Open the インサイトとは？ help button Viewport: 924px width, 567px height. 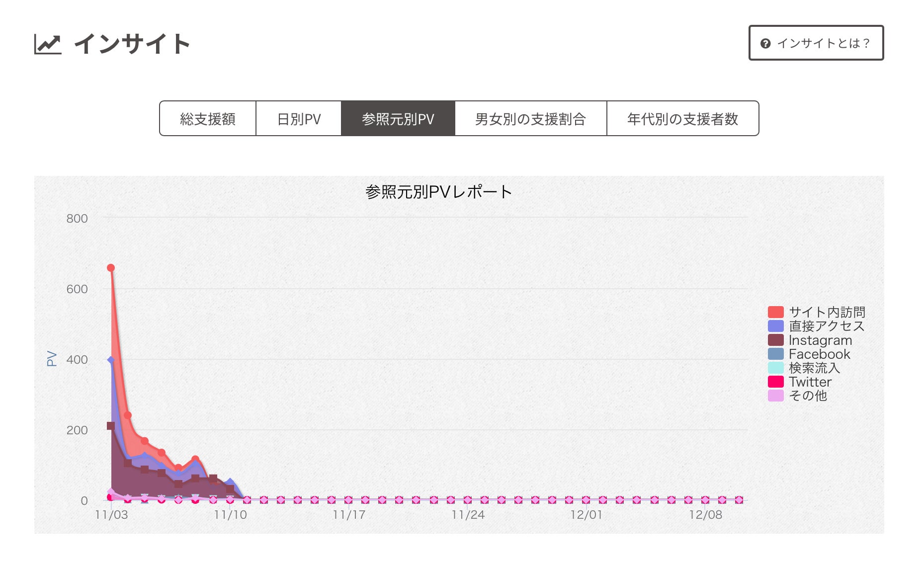pyautogui.click(x=816, y=43)
